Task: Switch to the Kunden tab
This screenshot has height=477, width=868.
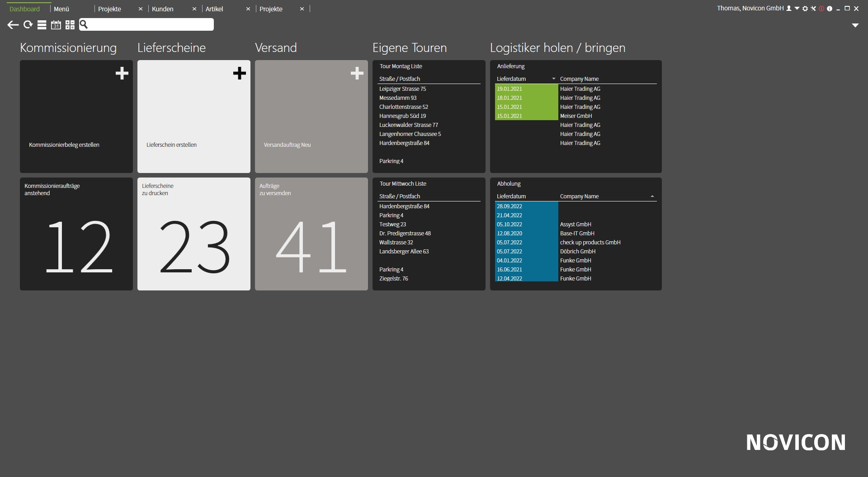Action: pos(163,9)
